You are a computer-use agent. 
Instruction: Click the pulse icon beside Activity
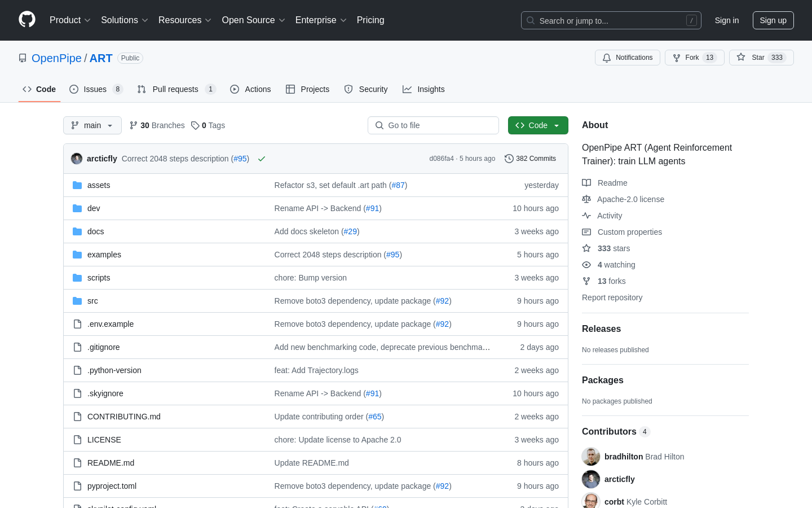point(586,216)
